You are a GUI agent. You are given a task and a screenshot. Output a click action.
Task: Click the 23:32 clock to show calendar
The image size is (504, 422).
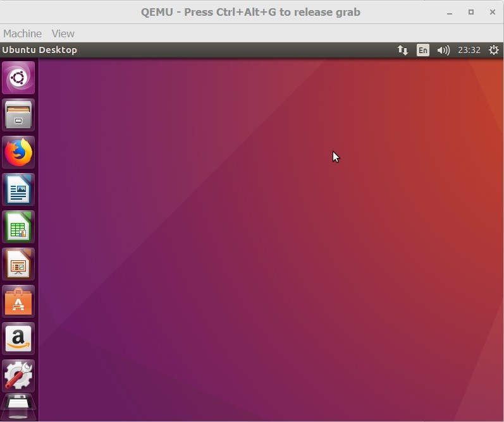click(469, 51)
